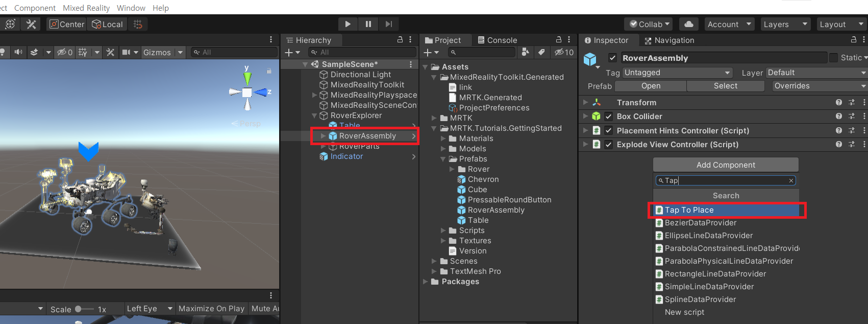Step one frame forward

tap(388, 24)
